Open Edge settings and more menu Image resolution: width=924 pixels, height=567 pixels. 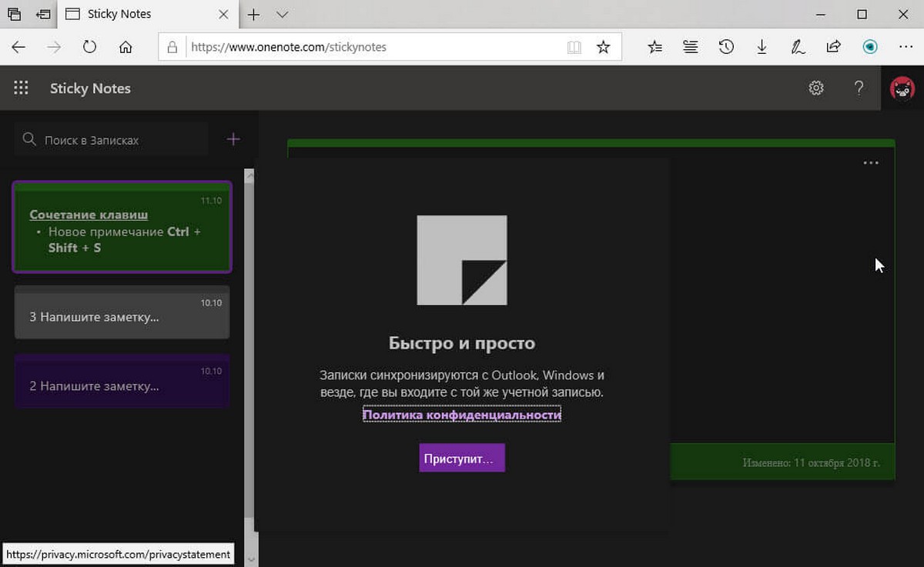(906, 47)
